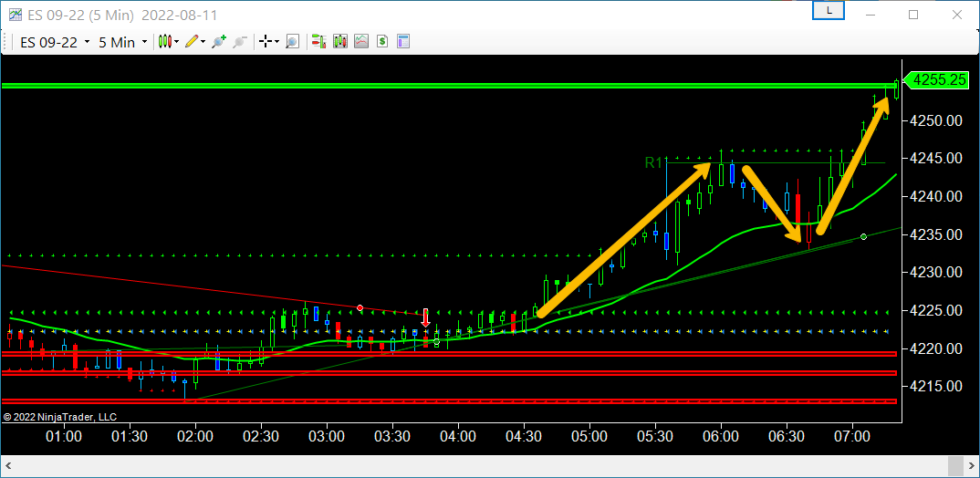Click the zoom in magnifier icon
Image resolution: width=980 pixels, height=478 pixels.
click(219, 42)
